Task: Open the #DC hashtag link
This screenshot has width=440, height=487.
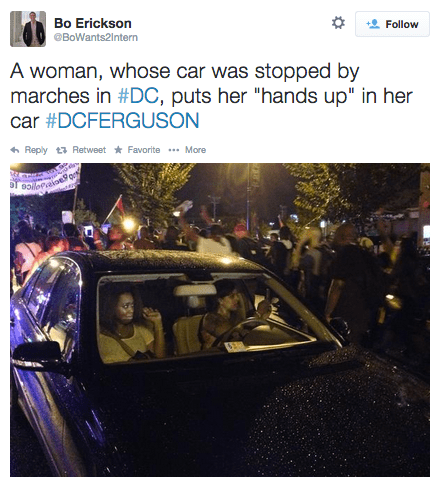Action: (138, 96)
